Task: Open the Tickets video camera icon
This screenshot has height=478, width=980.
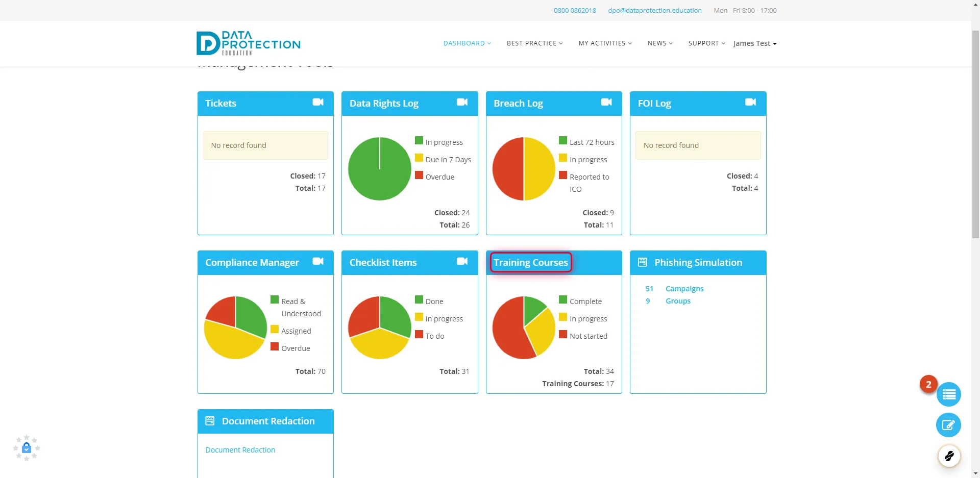Action: [x=318, y=102]
